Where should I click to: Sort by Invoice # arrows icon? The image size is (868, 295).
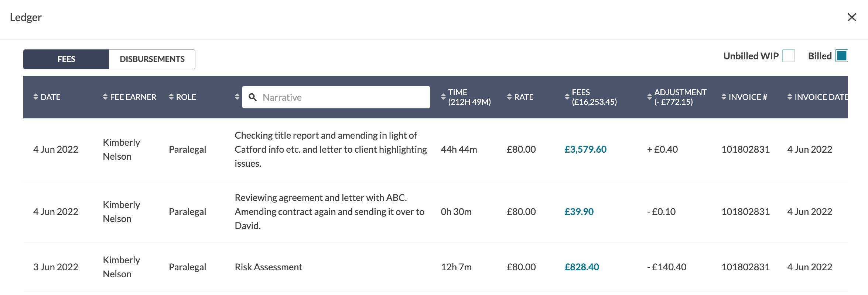724,97
